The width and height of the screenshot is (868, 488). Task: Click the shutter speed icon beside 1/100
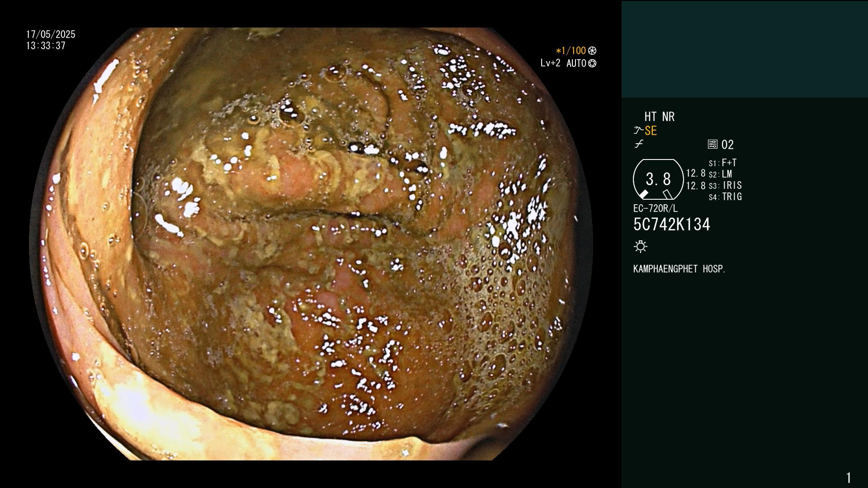[x=592, y=51]
